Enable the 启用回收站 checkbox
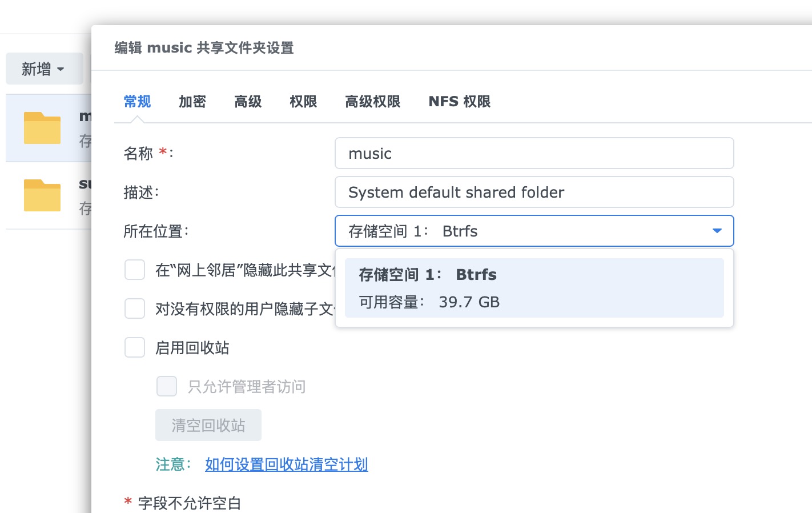Viewport: 812px width, 513px height. [x=135, y=347]
